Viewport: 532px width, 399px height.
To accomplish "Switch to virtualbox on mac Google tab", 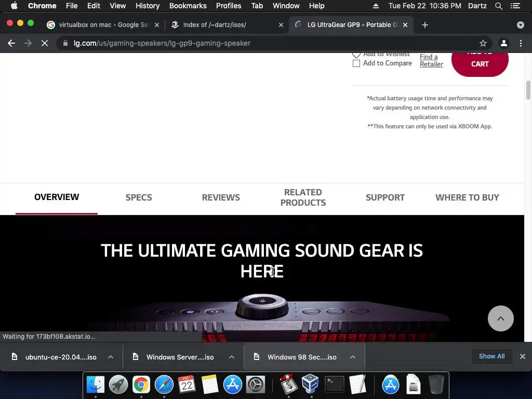I will pyautogui.click(x=103, y=25).
